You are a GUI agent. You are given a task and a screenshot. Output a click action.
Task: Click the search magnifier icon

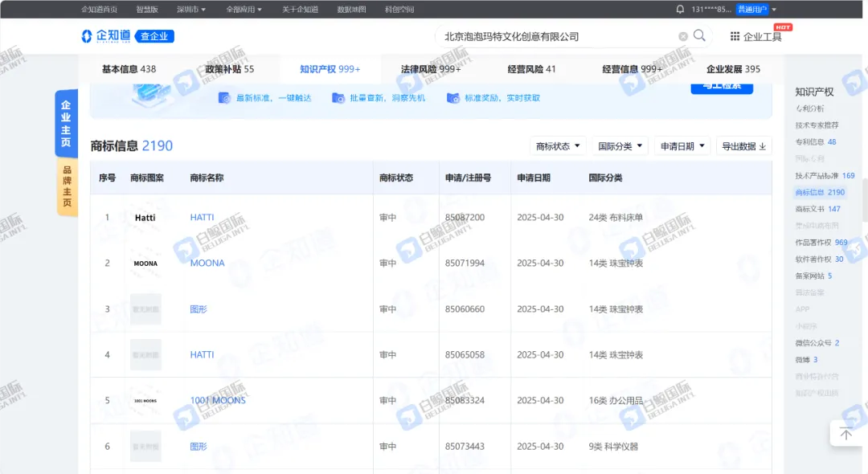click(699, 35)
